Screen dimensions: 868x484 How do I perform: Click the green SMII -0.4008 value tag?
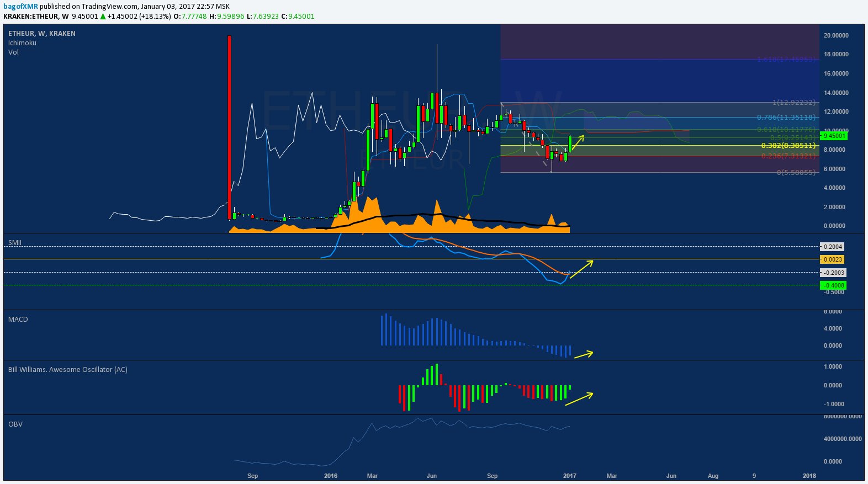click(x=834, y=286)
